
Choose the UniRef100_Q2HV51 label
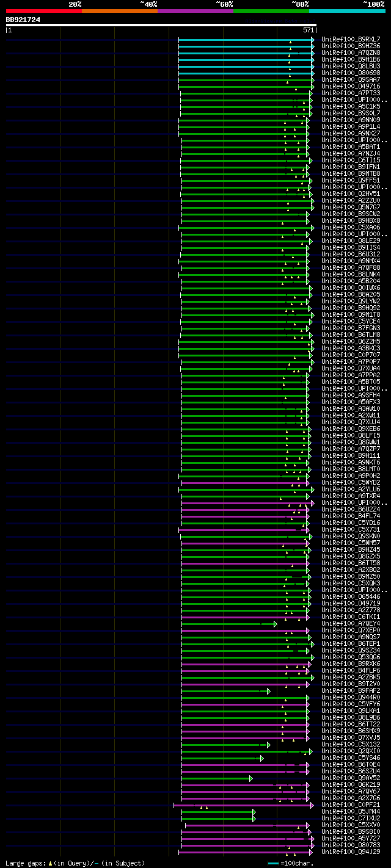351,193
